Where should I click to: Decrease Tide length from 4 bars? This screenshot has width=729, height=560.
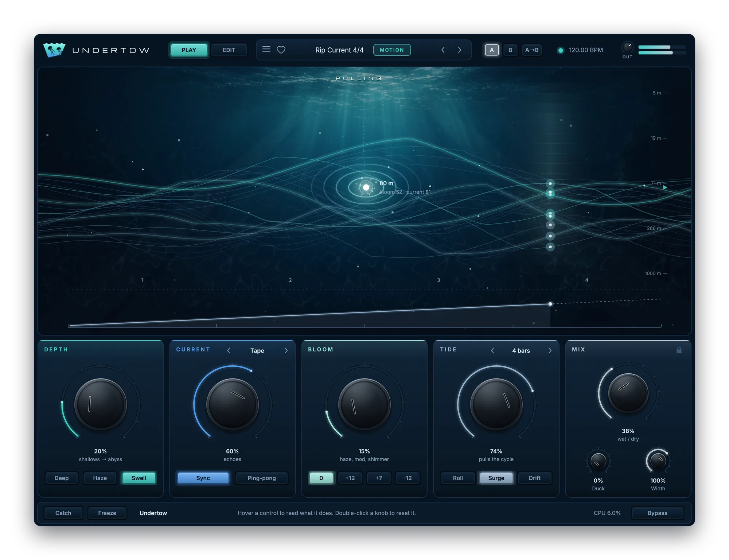(492, 350)
